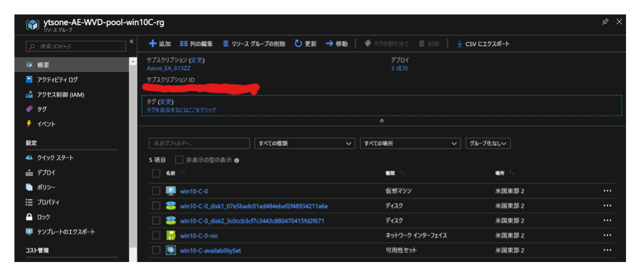
Task: Open ellipsis menu for win10-C-0-nic row
Action: coord(607,235)
